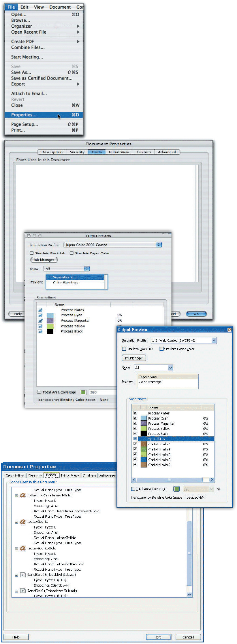Collapse the SandSwL embedded subset entry
The width and height of the screenshot is (237, 644).
pyautogui.click(x=16, y=575)
